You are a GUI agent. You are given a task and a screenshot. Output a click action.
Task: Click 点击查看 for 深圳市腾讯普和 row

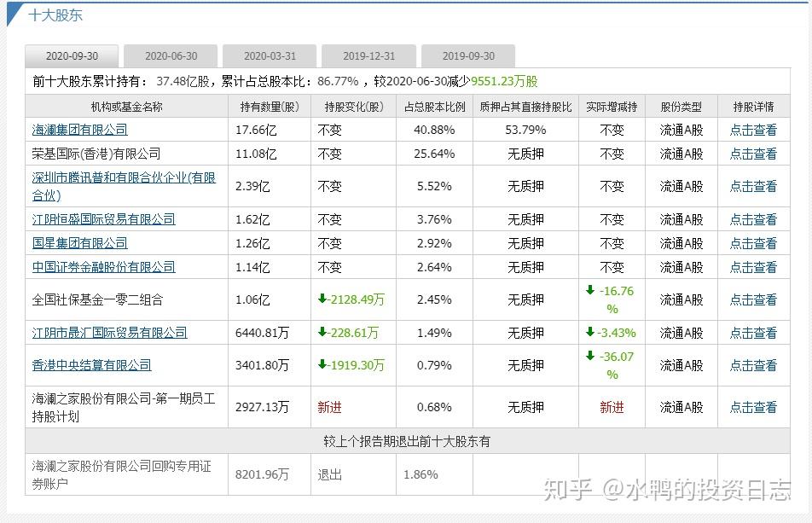click(753, 186)
